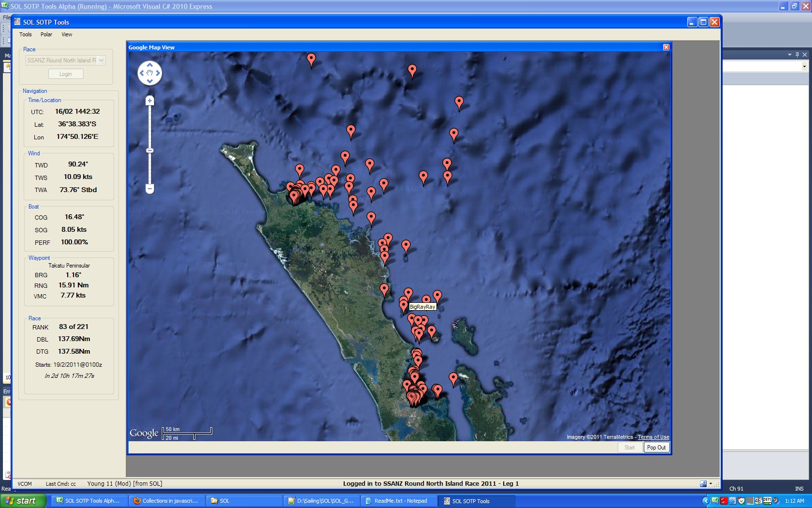The image size is (812, 508).
Task: Pan the map north with up arrow
Action: pyautogui.click(x=150, y=65)
